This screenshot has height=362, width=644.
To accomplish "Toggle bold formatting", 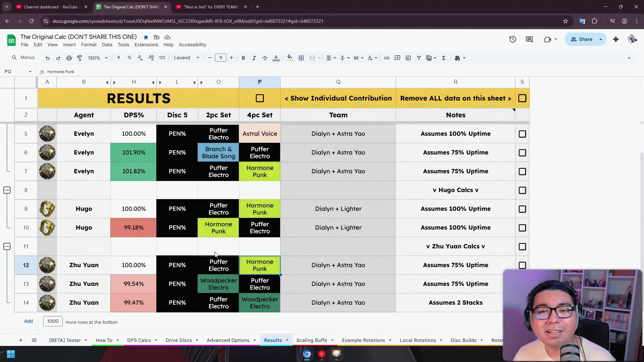I will [x=243, y=58].
